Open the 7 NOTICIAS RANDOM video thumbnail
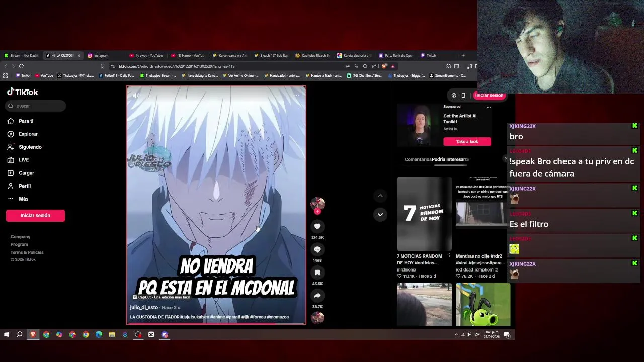 424,214
